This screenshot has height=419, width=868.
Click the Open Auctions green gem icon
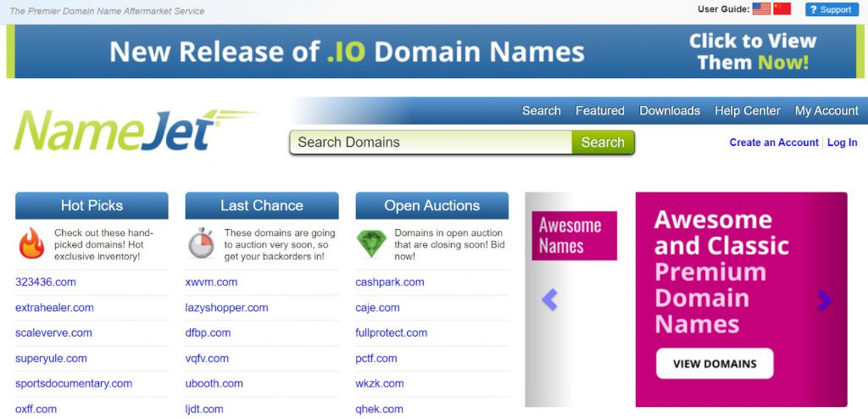click(371, 244)
